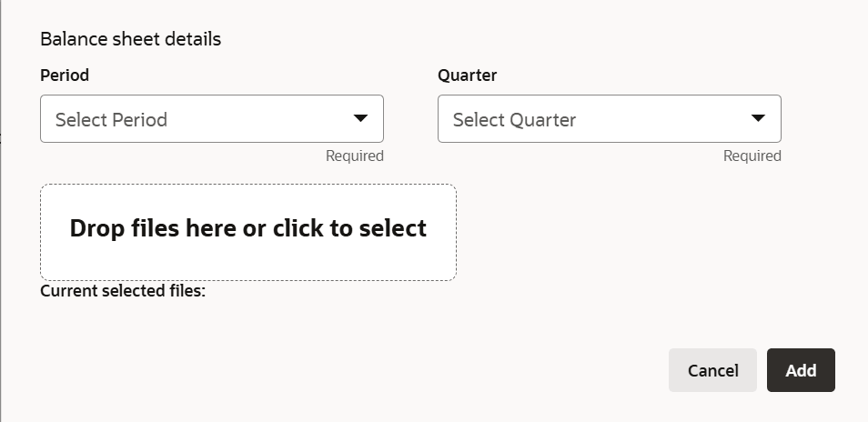Click the Quarter field label
868x422 pixels.
click(x=467, y=75)
